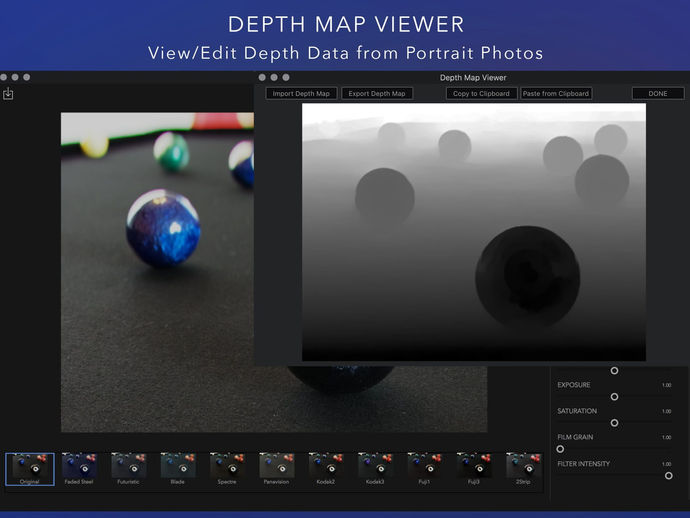The image size is (690, 518).
Task: Select the Kodak2 filter preset
Action: (326, 469)
